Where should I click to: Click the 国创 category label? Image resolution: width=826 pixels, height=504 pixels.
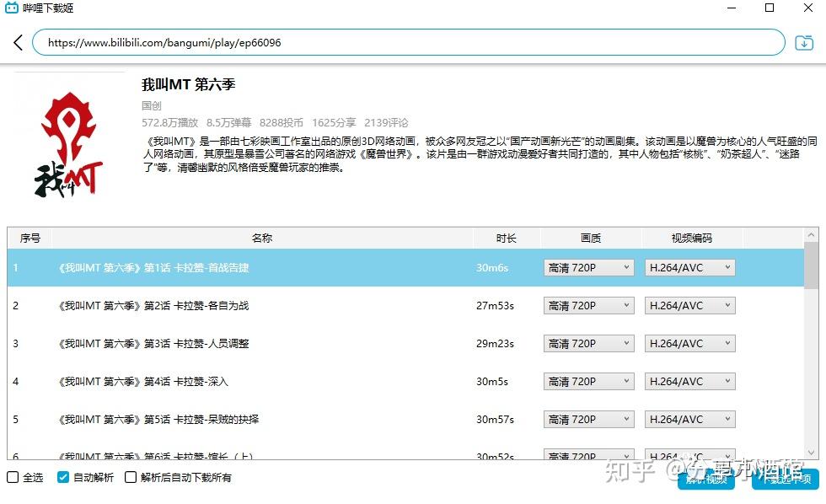click(x=151, y=106)
